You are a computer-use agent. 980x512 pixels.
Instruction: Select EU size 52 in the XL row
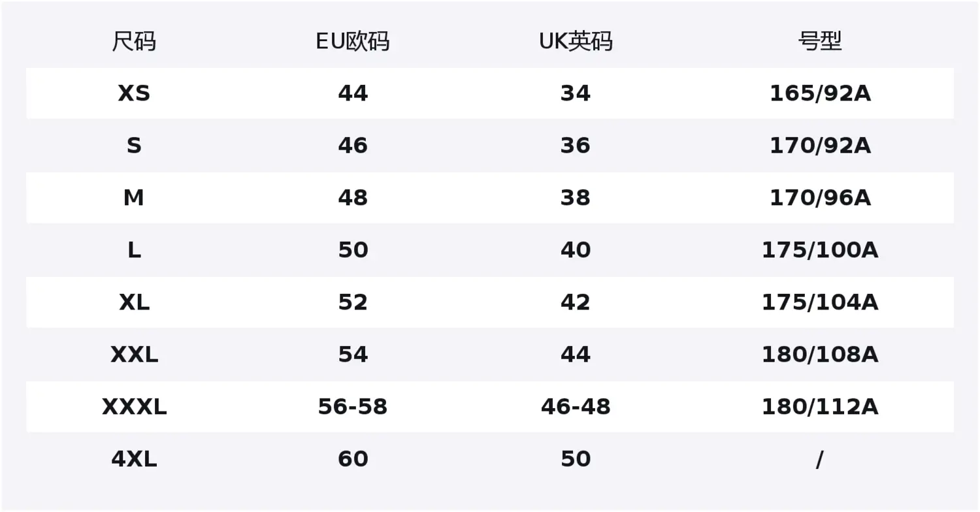click(353, 302)
